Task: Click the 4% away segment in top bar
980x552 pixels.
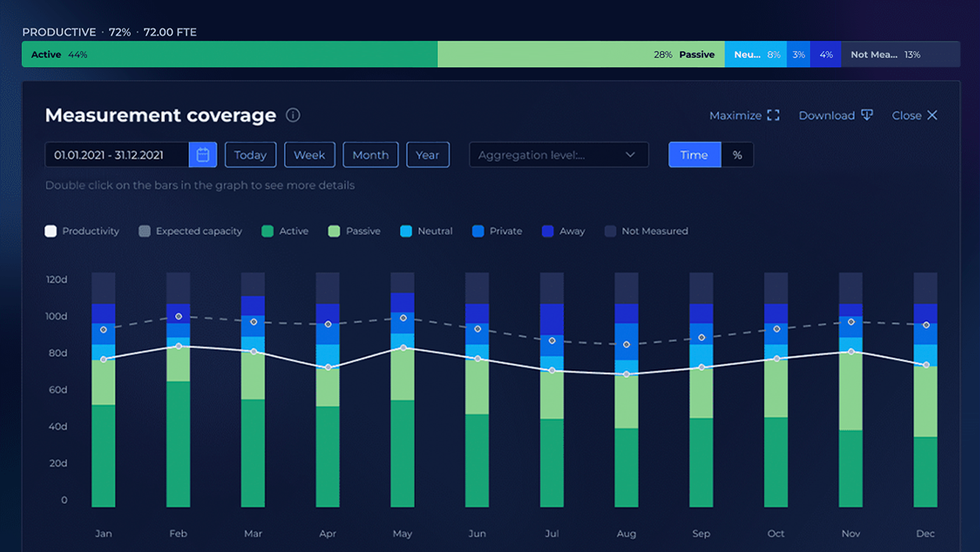Action: pos(826,54)
